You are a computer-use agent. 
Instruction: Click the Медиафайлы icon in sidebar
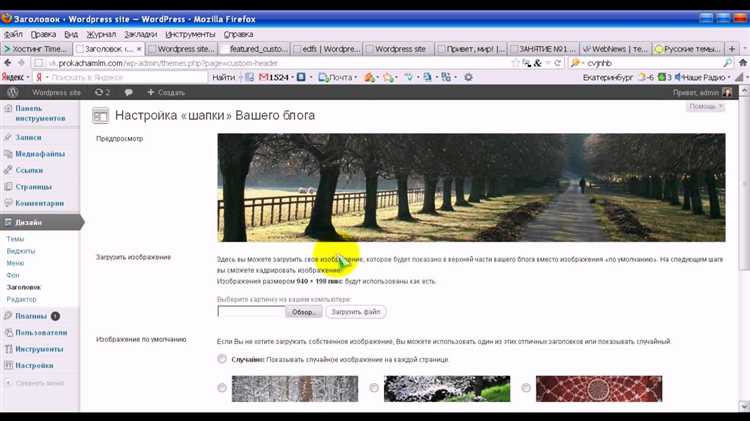pos(8,154)
